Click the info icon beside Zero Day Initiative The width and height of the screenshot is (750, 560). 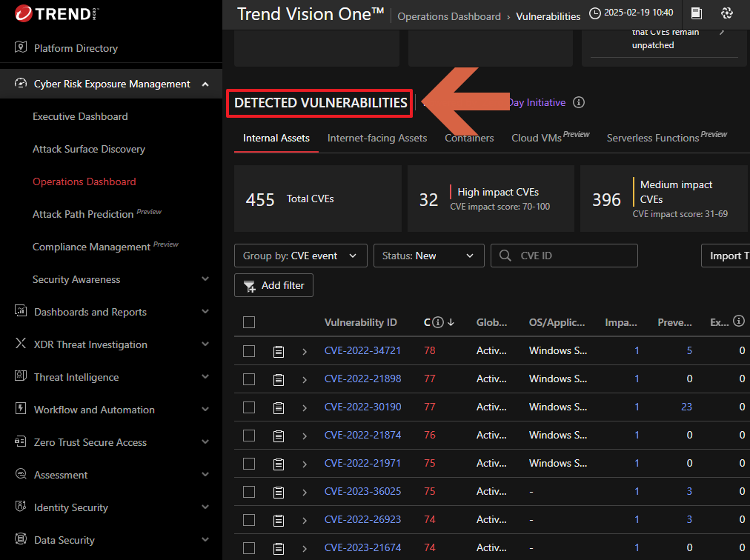580,103
